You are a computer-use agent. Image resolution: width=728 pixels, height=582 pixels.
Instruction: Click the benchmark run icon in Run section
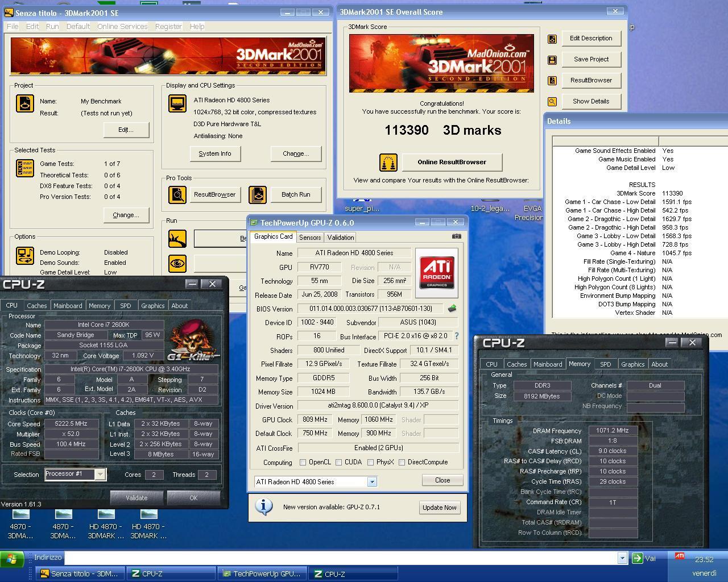point(177,238)
